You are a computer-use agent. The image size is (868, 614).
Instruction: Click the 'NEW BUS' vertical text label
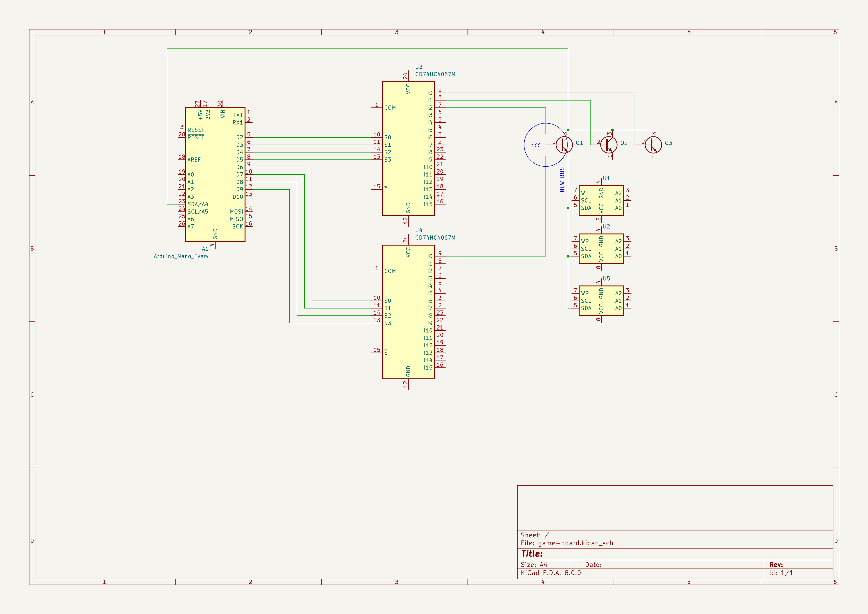point(562,179)
